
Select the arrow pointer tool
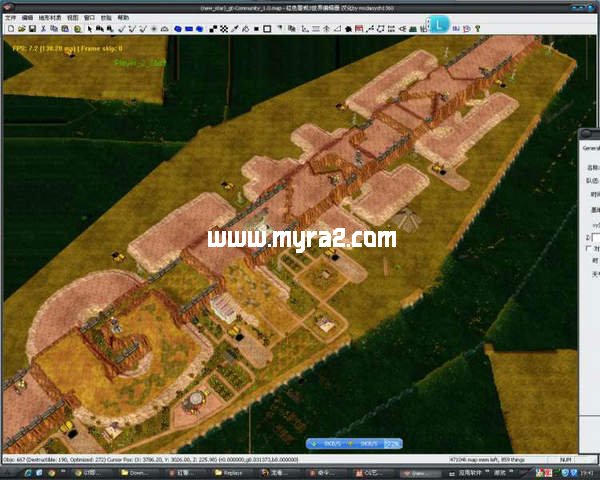coord(90,29)
